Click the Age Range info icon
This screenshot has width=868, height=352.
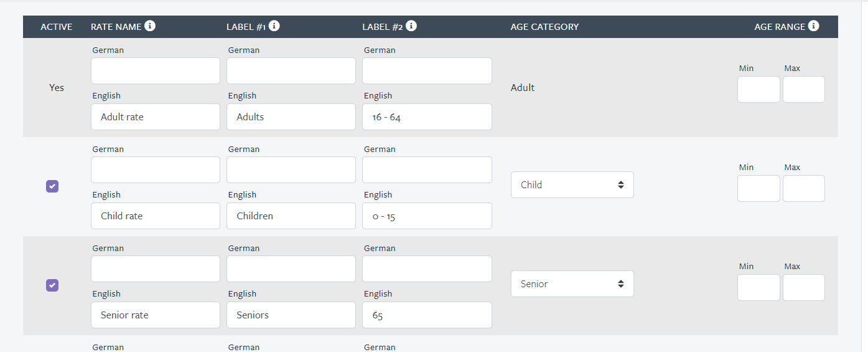click(813, 26)
